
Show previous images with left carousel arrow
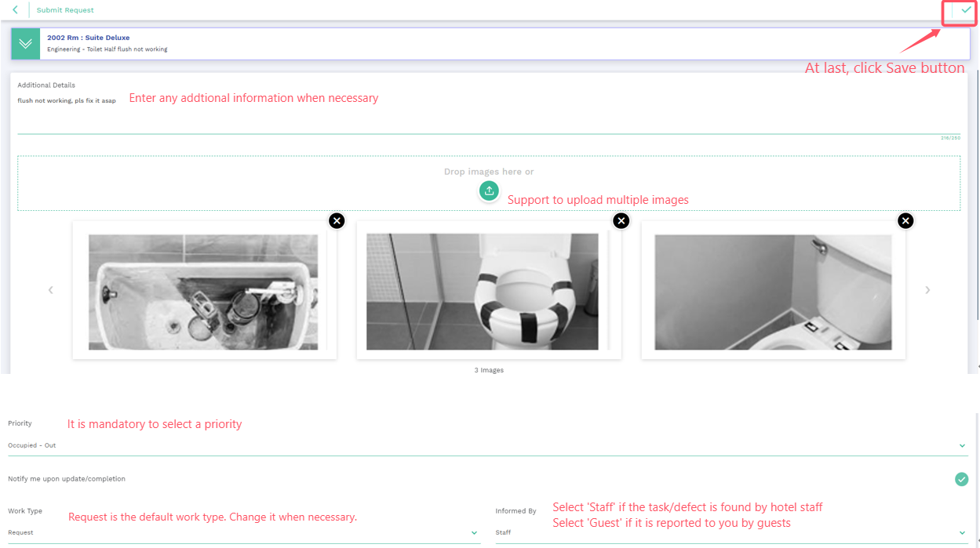point(51,290)
